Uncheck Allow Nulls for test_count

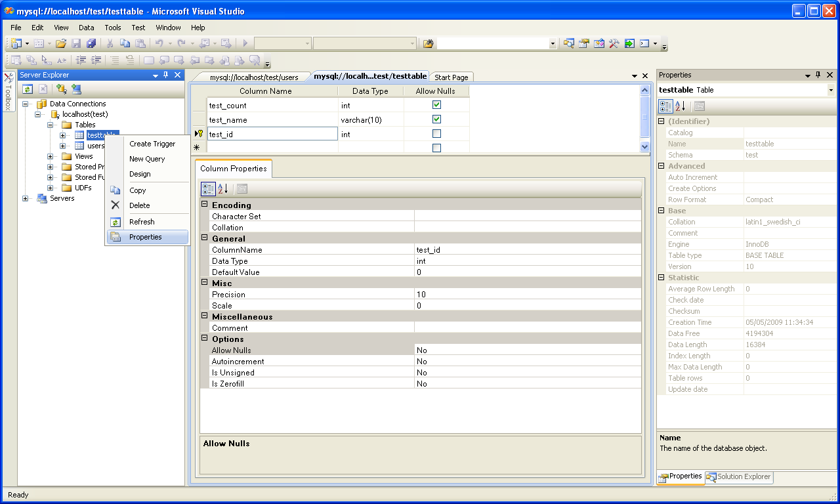click(436, 105)
